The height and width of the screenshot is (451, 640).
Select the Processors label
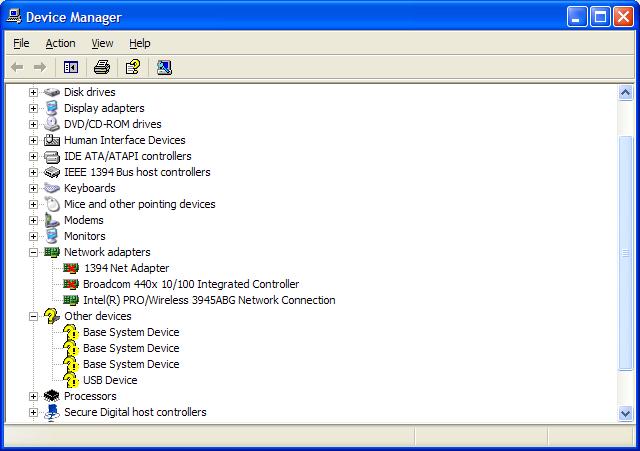point(90,396)
